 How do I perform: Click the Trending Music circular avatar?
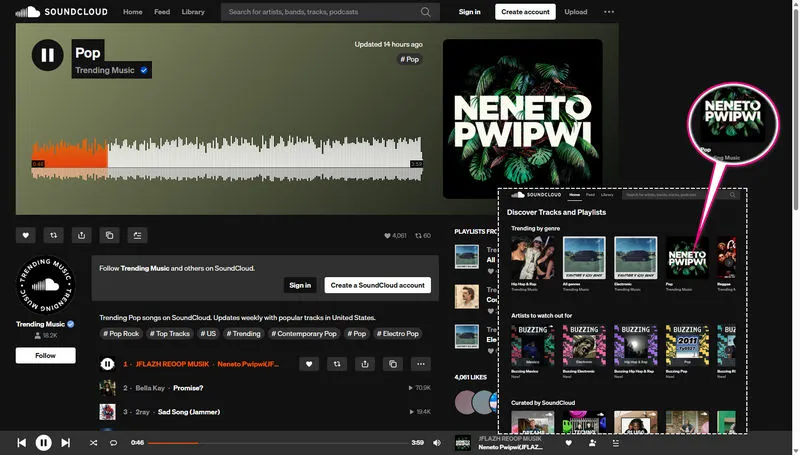tap(45, 285)
